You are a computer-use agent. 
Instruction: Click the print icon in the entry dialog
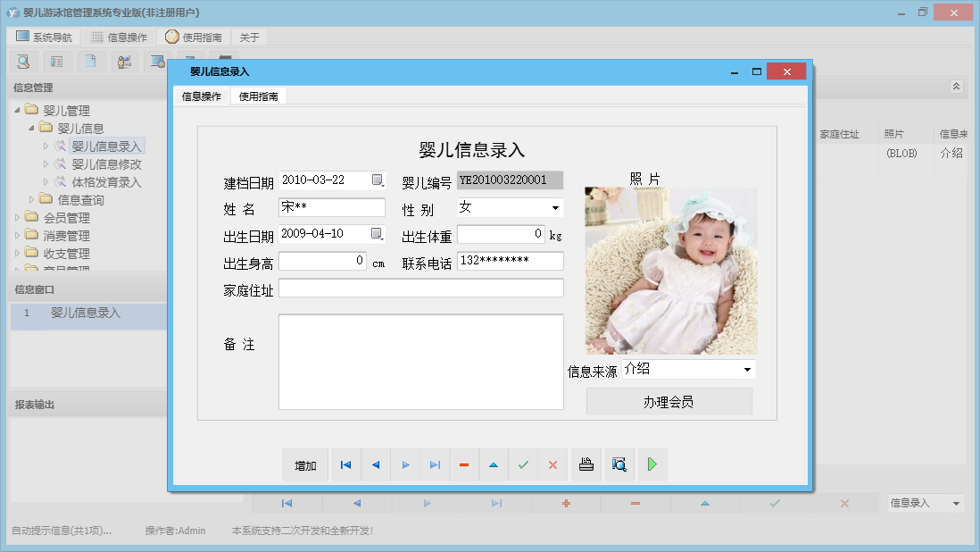[x=586, y=464]
